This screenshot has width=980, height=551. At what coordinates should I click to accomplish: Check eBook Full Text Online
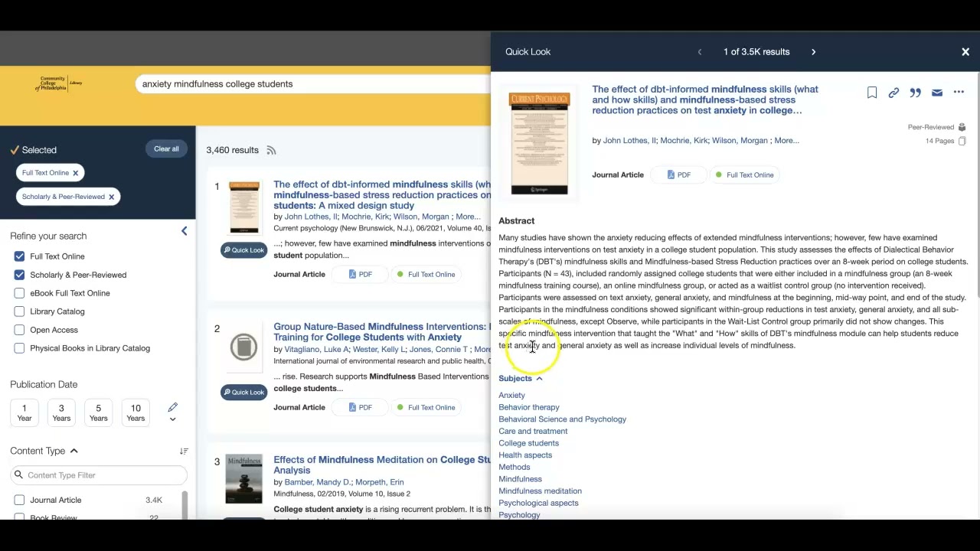[19, 293]
